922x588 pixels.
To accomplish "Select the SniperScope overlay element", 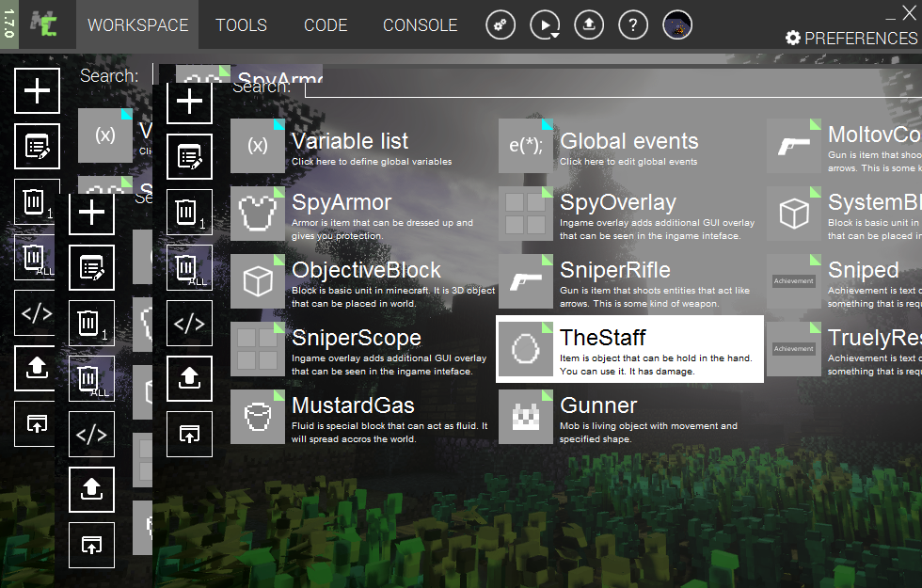I will [x=363, y=349].
